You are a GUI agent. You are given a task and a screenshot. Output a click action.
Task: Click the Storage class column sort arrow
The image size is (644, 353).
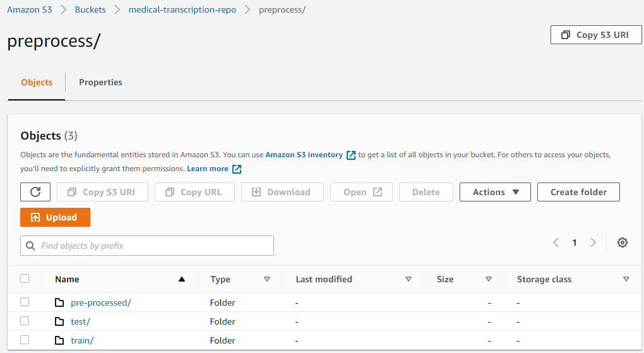[626, 279]
